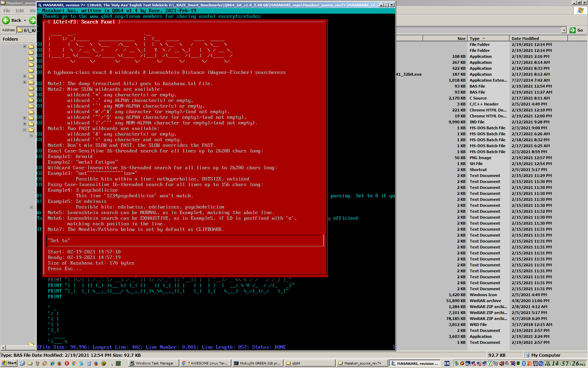Open the Edit menu in Explorer

[x=20, y=11]
